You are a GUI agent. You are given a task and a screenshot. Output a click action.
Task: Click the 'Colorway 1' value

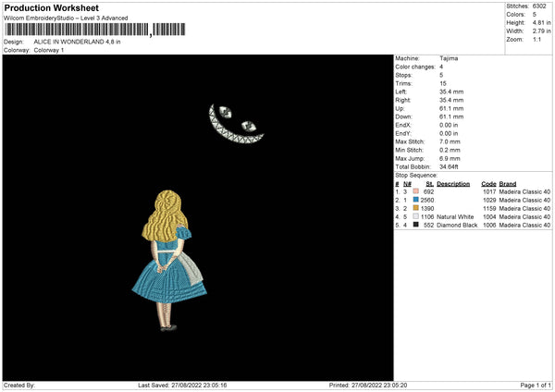point(49,50)
